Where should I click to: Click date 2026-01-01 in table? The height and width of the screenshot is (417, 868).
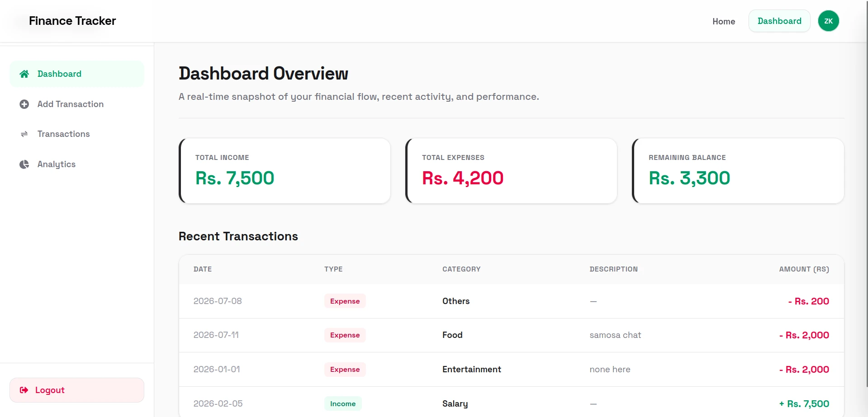pyautogui.click(x=217, y=370)
